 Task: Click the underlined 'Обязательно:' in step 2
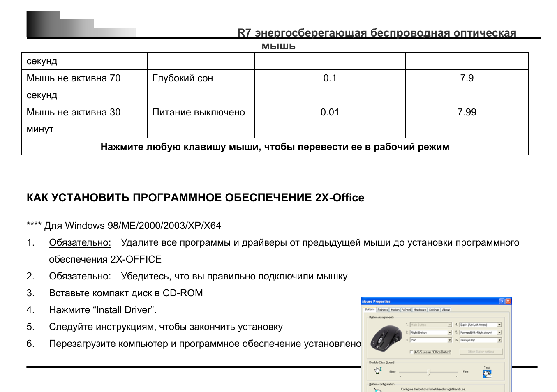click(x=80, y=276)
